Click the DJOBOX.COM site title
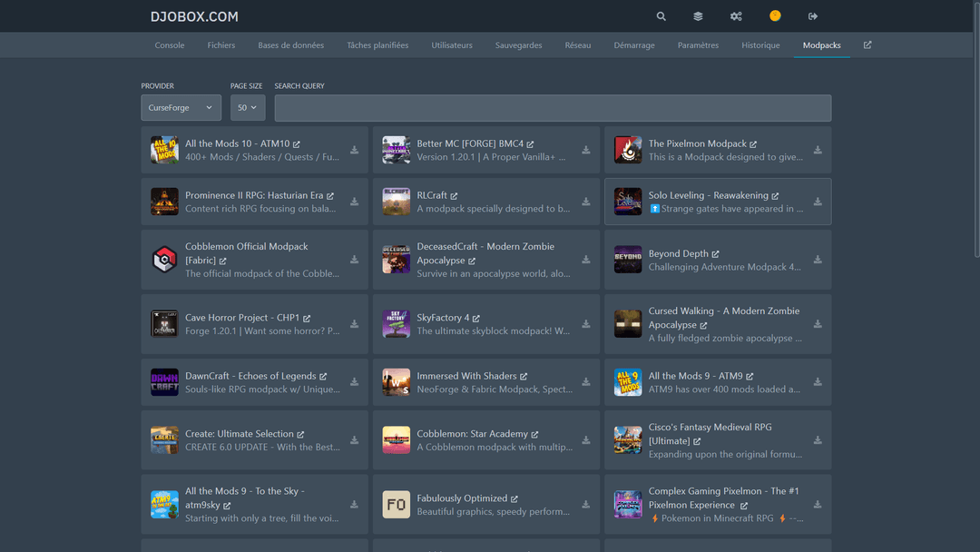 click(x=194, y=17)
